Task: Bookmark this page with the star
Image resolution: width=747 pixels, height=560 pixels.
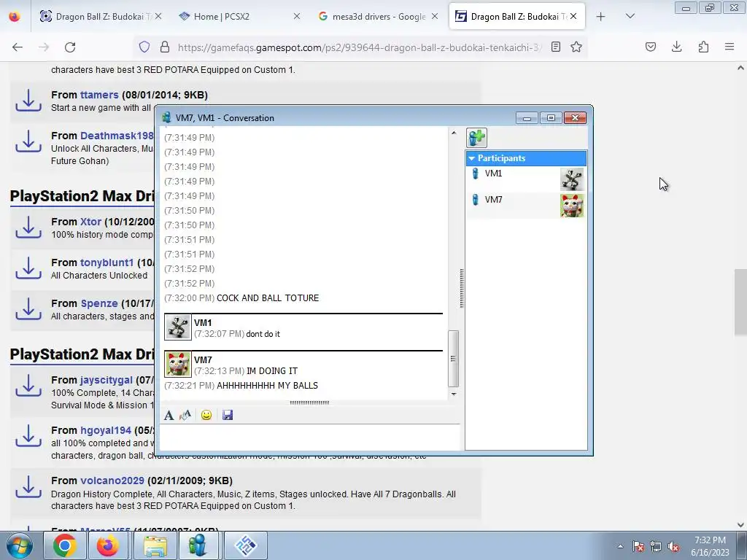Action: click(576, 47)
